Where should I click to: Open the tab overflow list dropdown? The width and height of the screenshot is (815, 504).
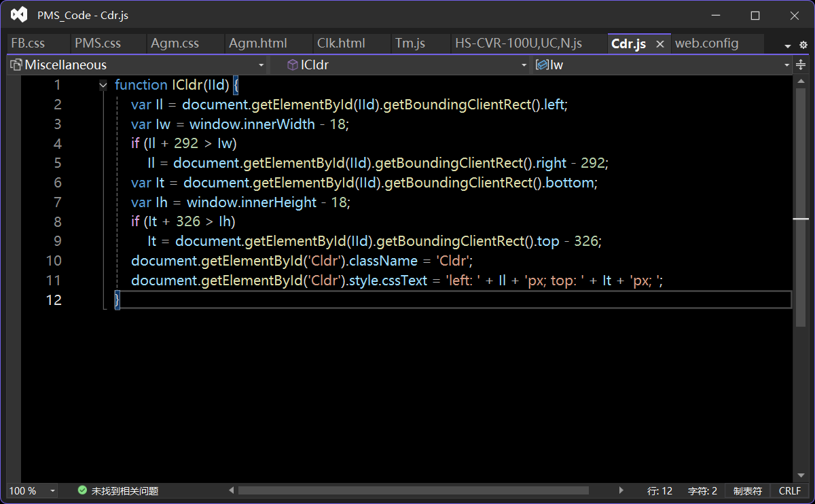pos(788,46)
